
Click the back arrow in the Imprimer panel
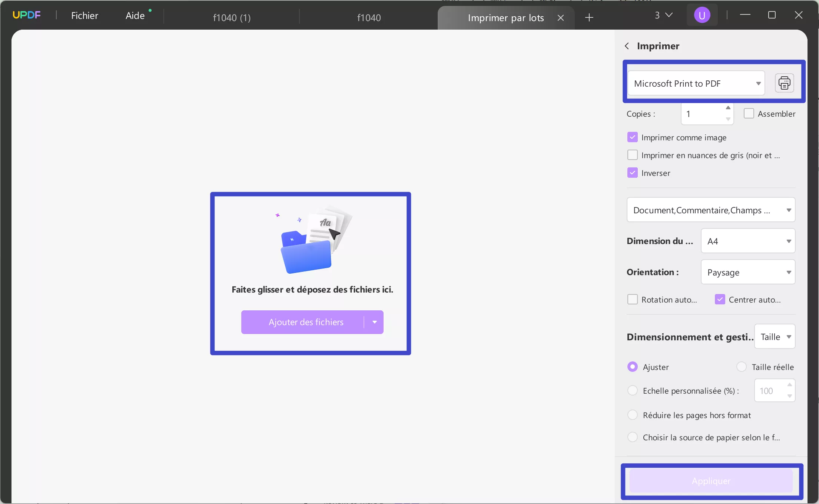(627, 46)
